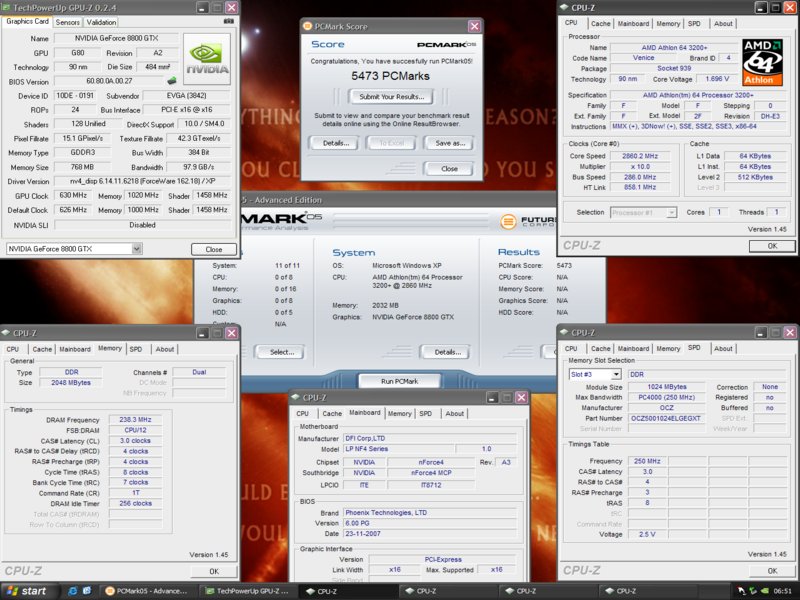Open GPU selection dropdown in GPU-Z
The image size is (800, 600).
click(137, 249)
